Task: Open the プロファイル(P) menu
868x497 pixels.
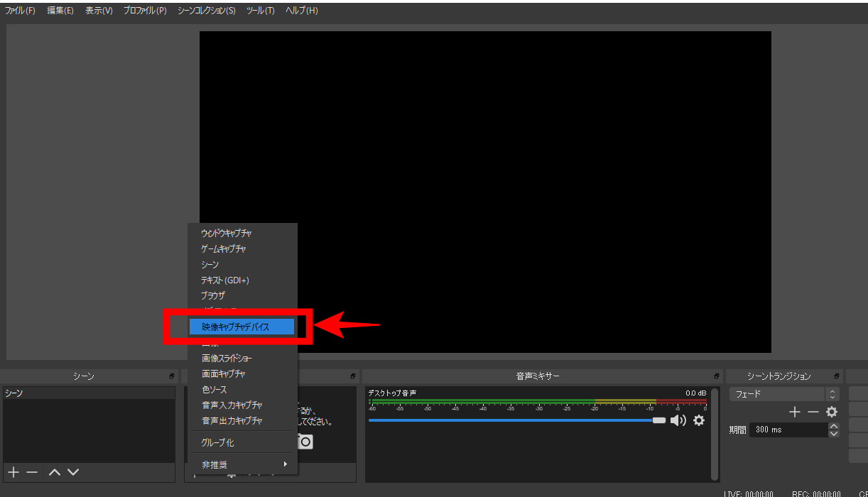Action: click(x=144, y=11)
